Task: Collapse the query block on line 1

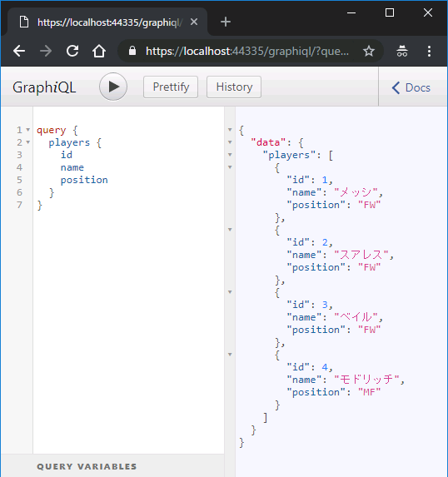Action: point(28,130)
